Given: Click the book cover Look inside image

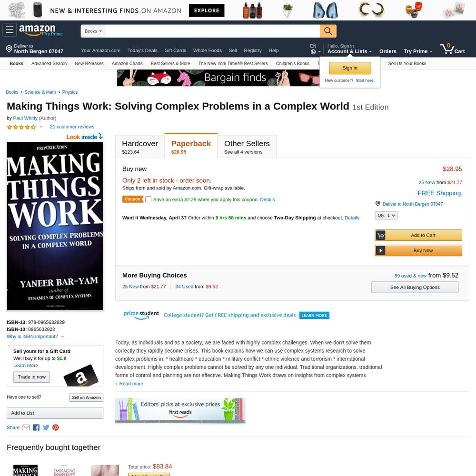Looking at the screenshot, I should coord(55,226).
